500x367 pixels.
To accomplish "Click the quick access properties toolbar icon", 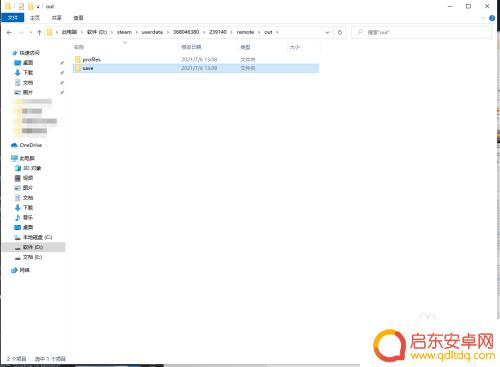I will [21, 6].
